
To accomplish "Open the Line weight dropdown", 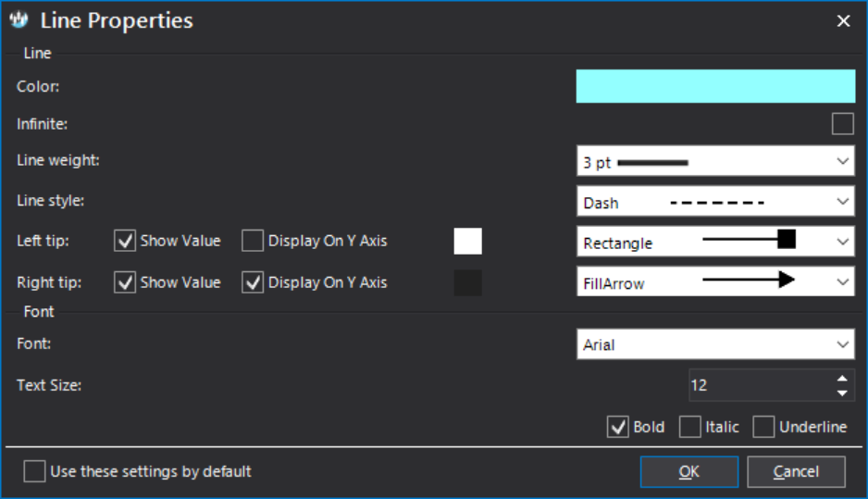I will (715, 161).
